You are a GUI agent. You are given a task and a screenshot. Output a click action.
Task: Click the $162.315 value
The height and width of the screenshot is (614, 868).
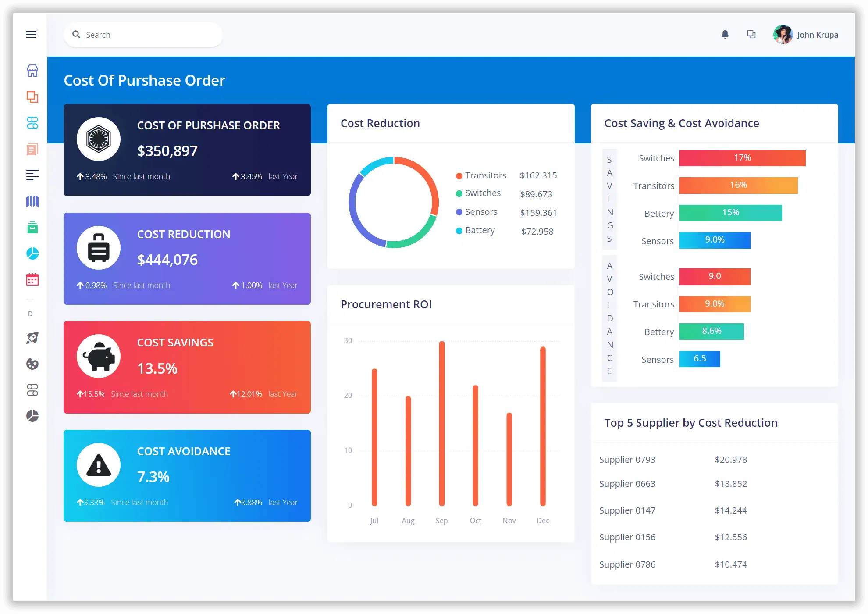pos(538,175)
